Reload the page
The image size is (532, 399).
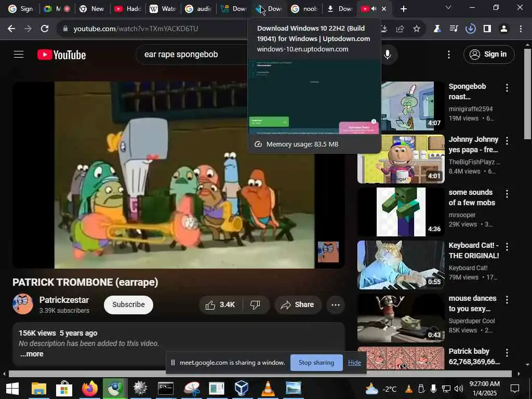tap(45, 29)
